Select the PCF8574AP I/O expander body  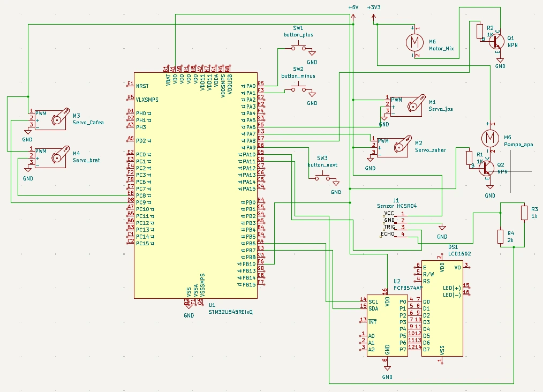[x=387, y=326]
